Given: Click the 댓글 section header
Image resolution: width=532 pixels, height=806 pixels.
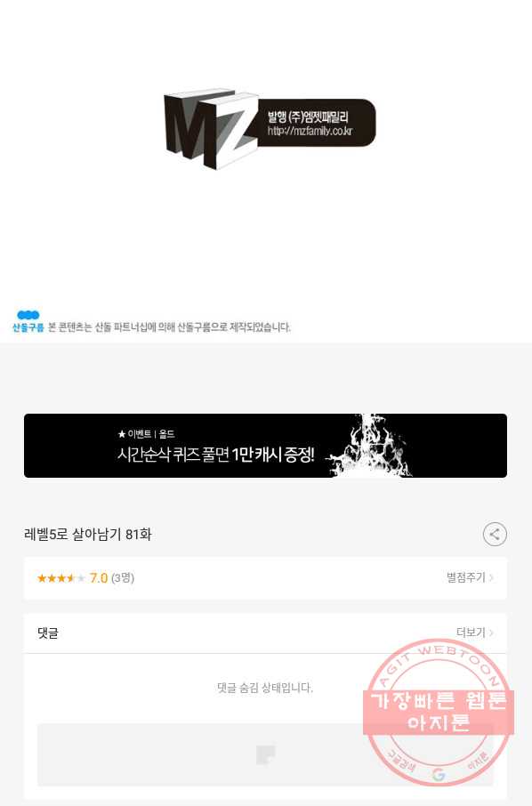Looking at the screenshot, I should click(48, 633).
